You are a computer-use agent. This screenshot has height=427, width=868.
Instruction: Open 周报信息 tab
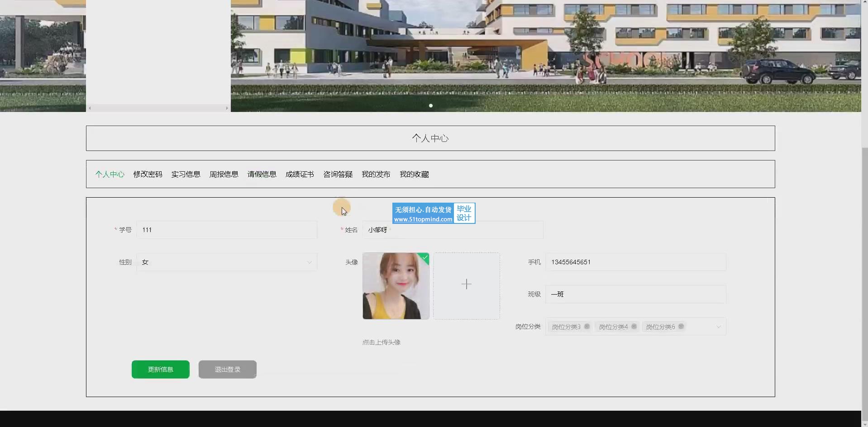point(224,174)
